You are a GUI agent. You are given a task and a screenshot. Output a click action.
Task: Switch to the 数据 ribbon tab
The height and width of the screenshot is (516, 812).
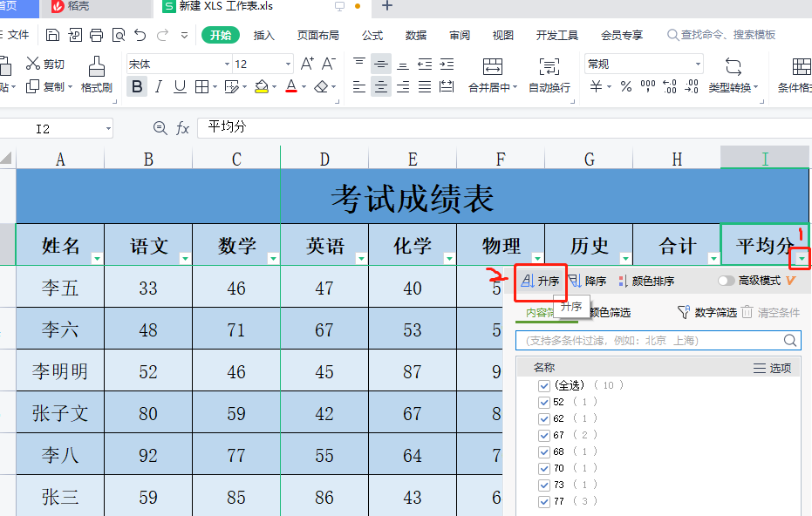point(416,36)
